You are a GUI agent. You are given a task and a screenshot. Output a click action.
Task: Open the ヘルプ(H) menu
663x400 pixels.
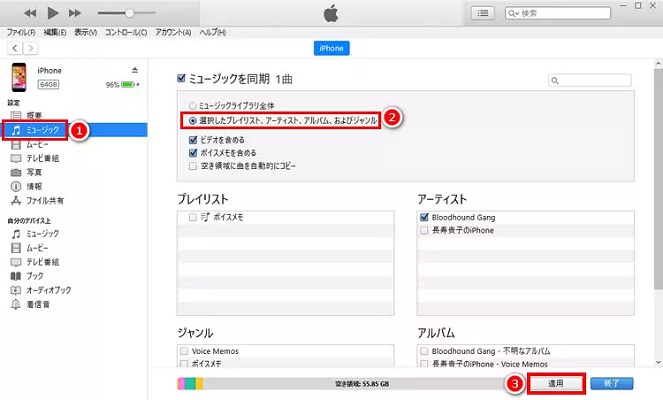[x=212, y=32]
